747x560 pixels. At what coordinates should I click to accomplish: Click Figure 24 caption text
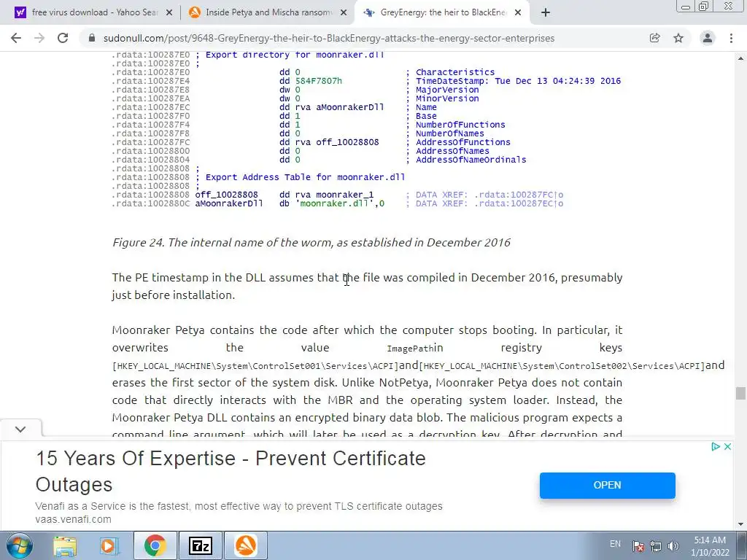pyautogui.click(x=311, y=242)
